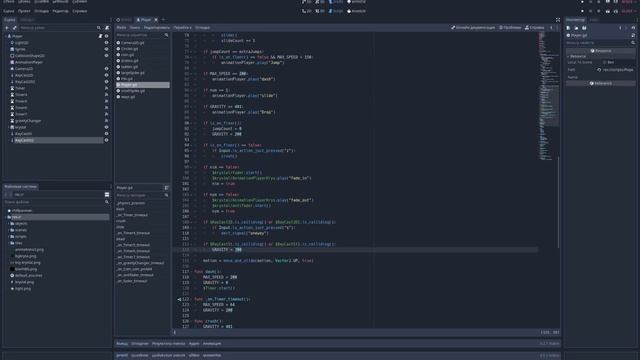
Task: Open the AssetLib workspace
Action: click(356, 11)
